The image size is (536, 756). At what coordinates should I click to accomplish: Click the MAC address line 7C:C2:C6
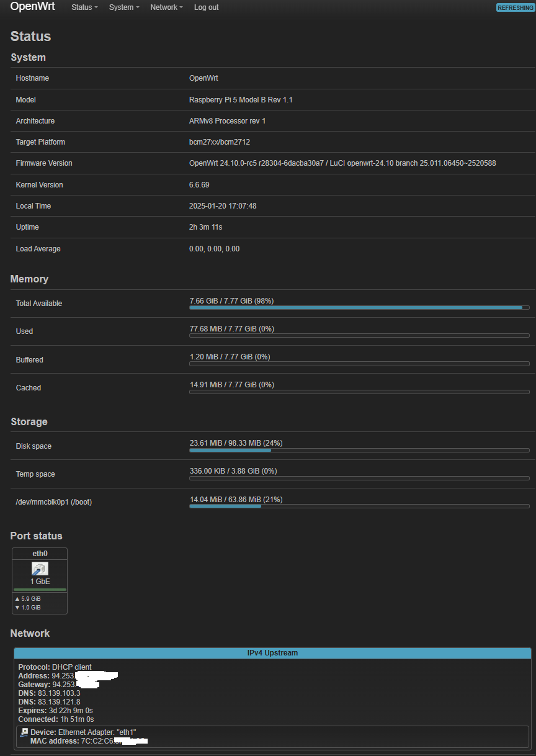pos(89,741)
